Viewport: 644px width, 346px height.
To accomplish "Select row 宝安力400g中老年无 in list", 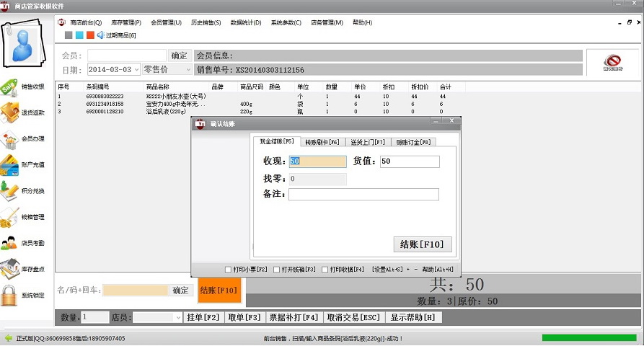I will pos(260,105).
